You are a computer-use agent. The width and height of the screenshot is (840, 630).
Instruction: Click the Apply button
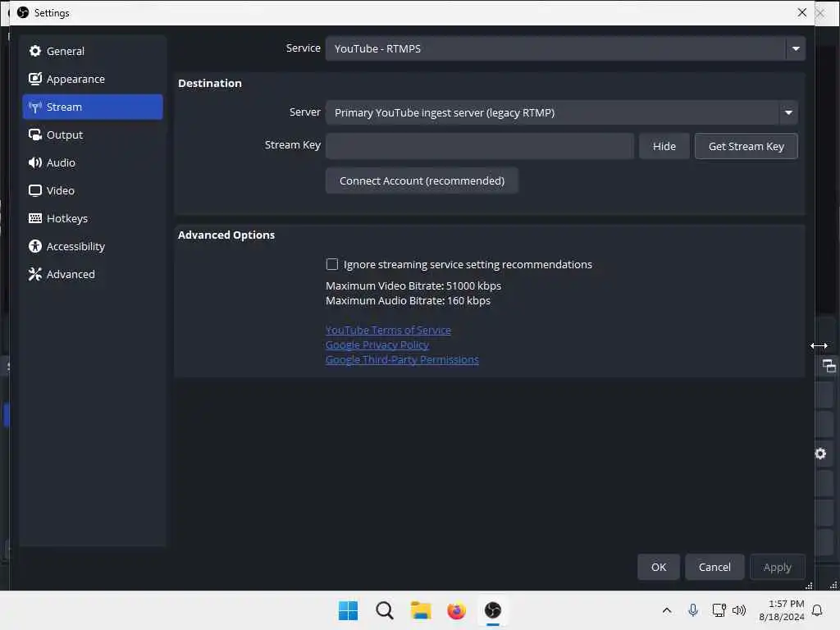pos(777,567)
